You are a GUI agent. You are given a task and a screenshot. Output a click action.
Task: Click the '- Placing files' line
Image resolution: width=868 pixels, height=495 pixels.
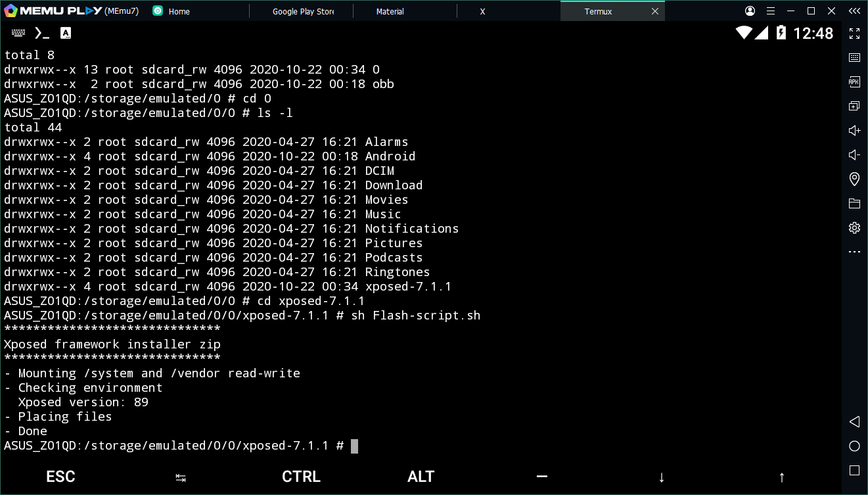pos(58,417)
